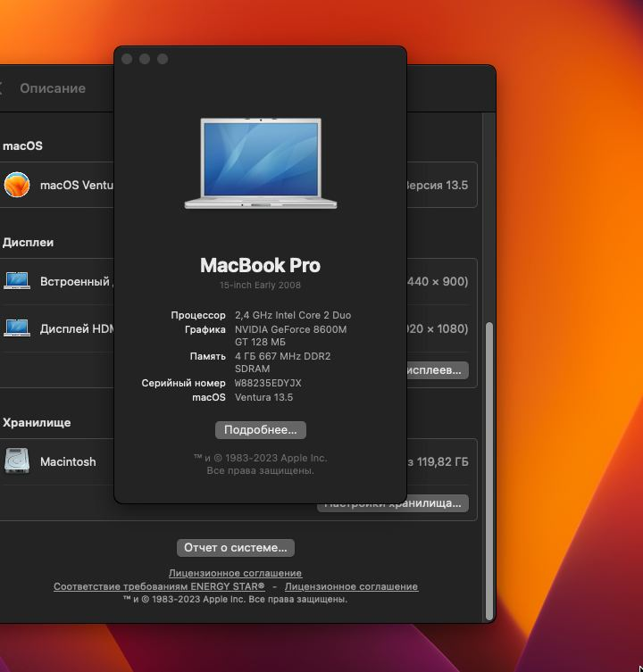Click the Встроенный display laptop icon
The height and width of the screenshot is (672, 643).
(x=17, y=281)
